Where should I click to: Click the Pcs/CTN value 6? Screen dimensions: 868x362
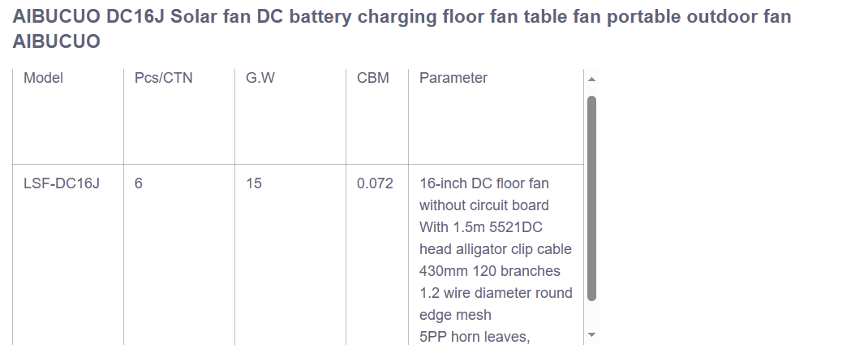(139, 183)
